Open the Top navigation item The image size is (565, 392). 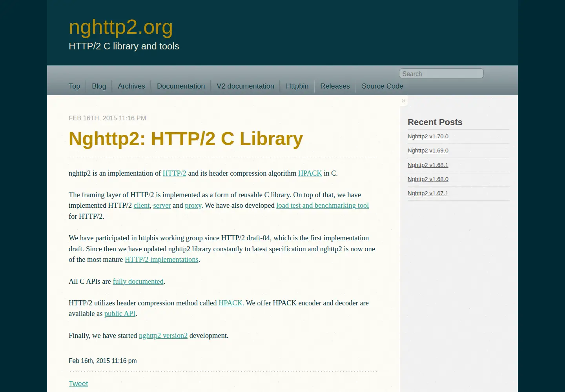point(74,86)
